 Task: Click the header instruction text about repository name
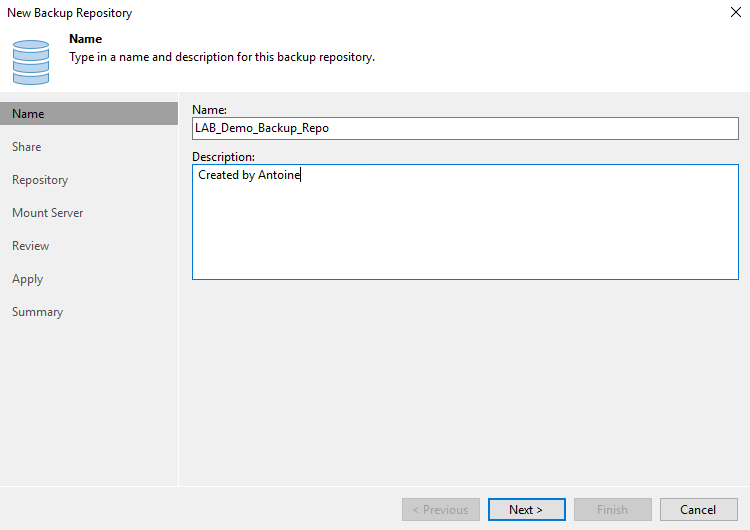pyautogui.click(x=222, y=57)
